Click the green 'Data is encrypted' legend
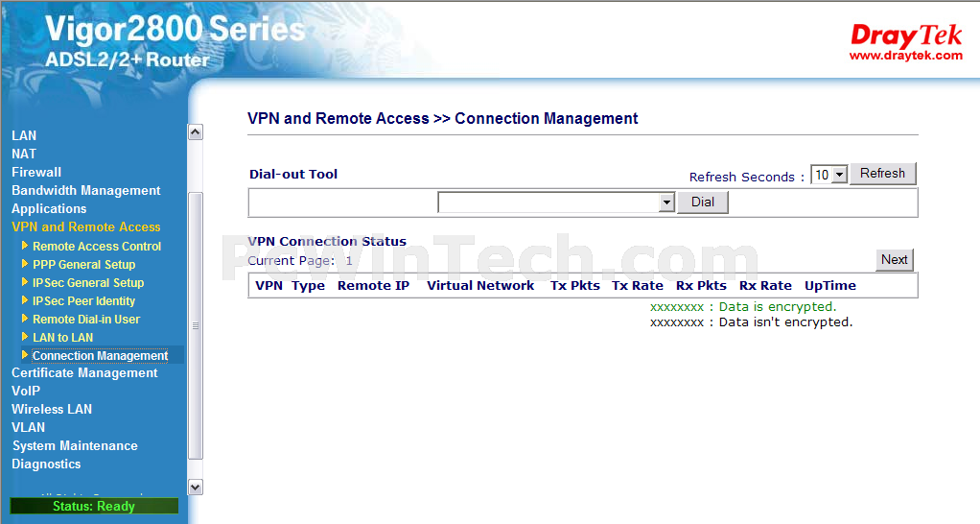 coord(743,307)
